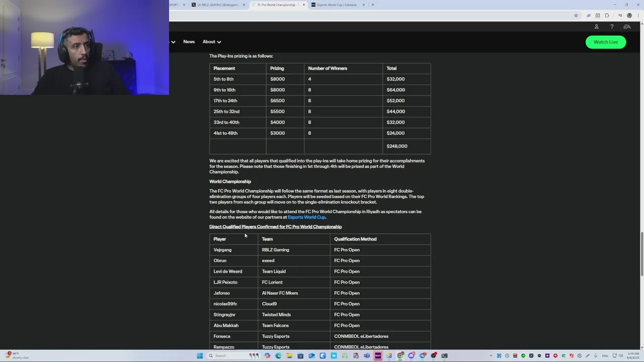Image resolution: width=644 pixels, height=362 pixels.
Task: Open the Chrome three-dot menu
Action: [x=638, y=16]
